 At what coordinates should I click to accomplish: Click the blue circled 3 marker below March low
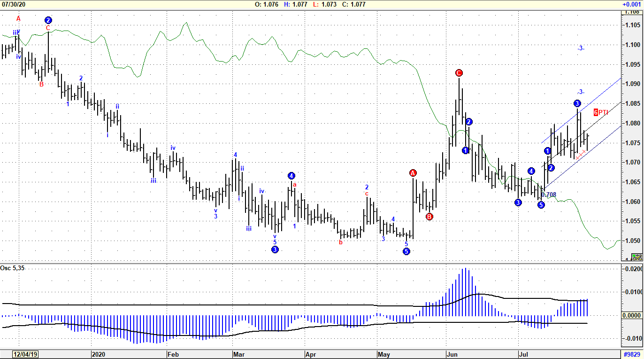pos(275,250)
